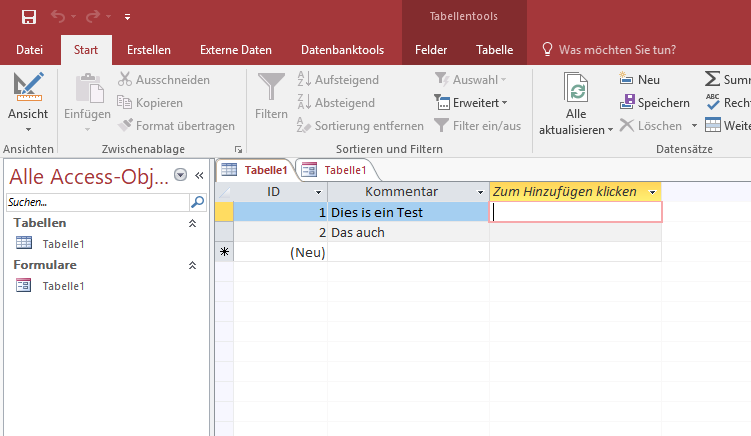Open the Erweitert filter options dropdown
The width and height of the screenshot is (751, 436).
point(471,103)
